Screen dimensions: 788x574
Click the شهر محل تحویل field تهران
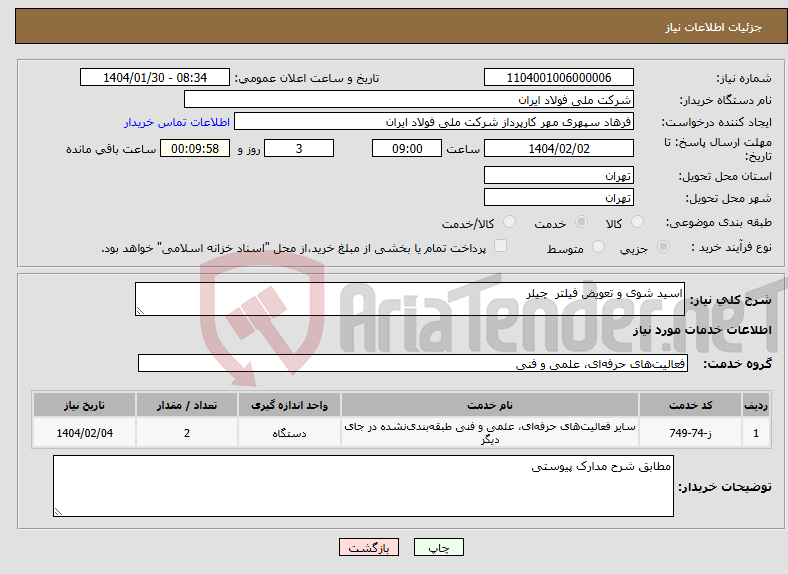559,198
